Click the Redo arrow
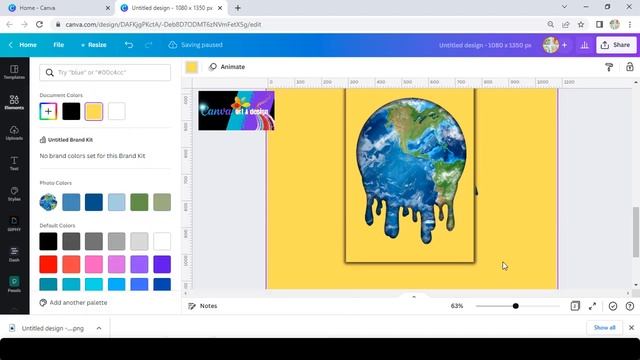This screenshot has width=640, height=360. (x=149, y=45)
